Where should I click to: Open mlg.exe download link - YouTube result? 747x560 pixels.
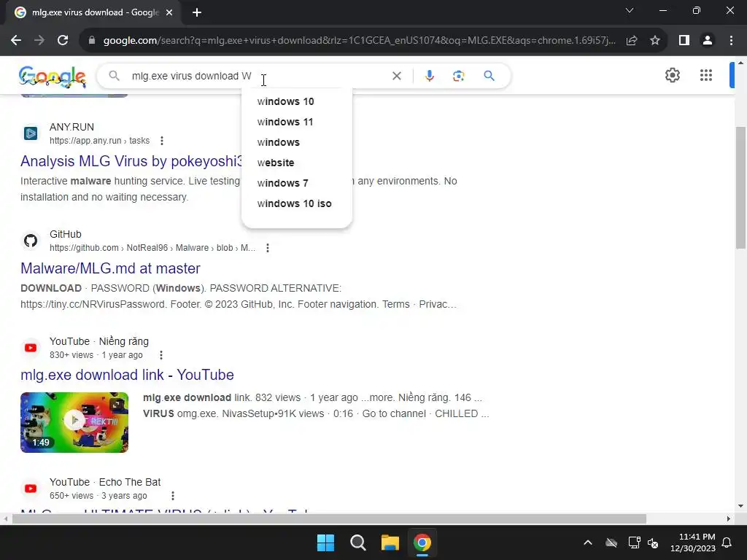(127, 375)
